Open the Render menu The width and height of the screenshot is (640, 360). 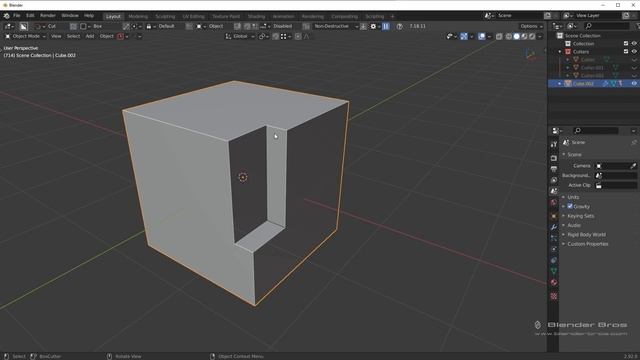[48, 16]
